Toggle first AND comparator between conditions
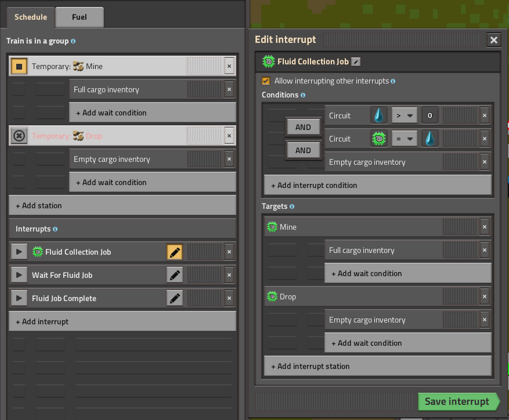The width and height of the screenshot is (509, 420). pyautogui.click(x=303, y=127)
